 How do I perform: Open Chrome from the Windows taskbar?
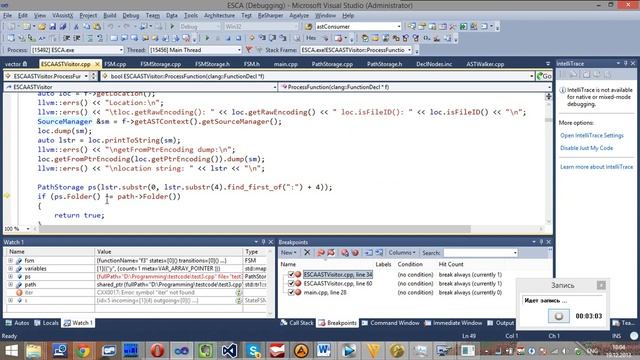tap(83, 351)
